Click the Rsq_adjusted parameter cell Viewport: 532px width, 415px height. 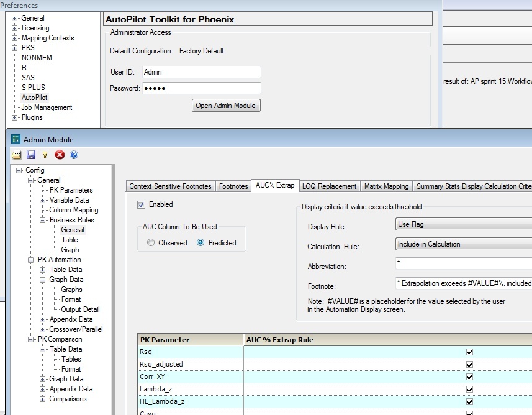(x=191, y=365)
